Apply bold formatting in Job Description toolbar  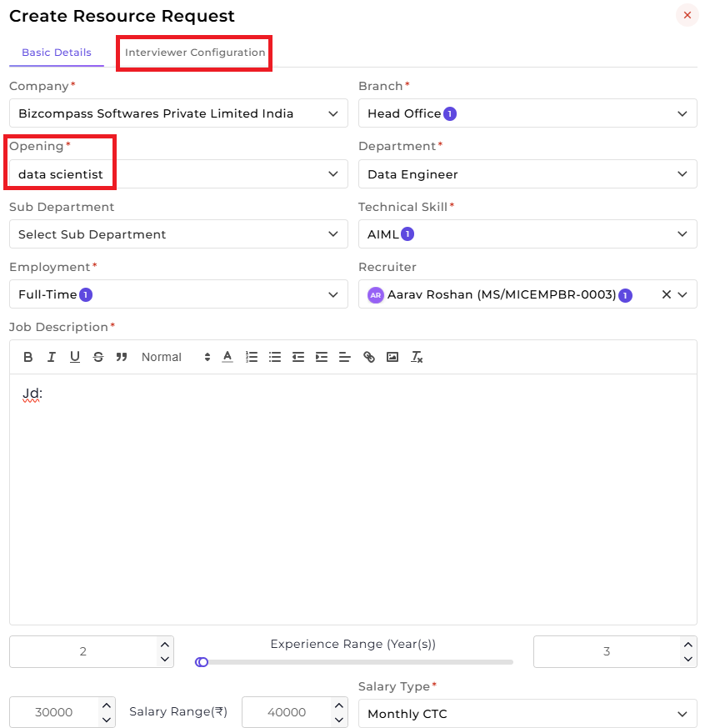27,357
